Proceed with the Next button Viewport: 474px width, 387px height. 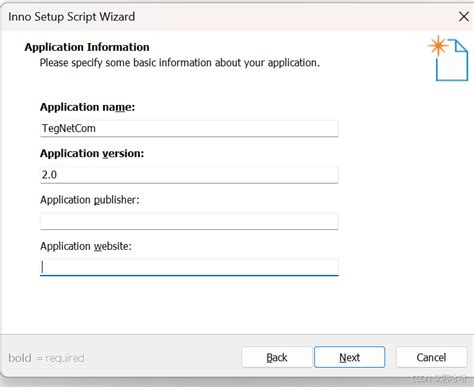(349, 357)
